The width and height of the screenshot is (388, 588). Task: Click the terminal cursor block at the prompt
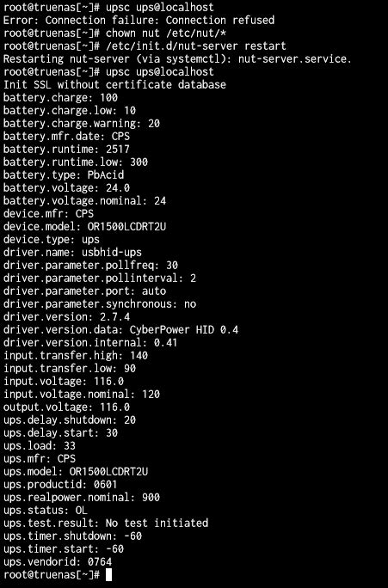point(108,574)
